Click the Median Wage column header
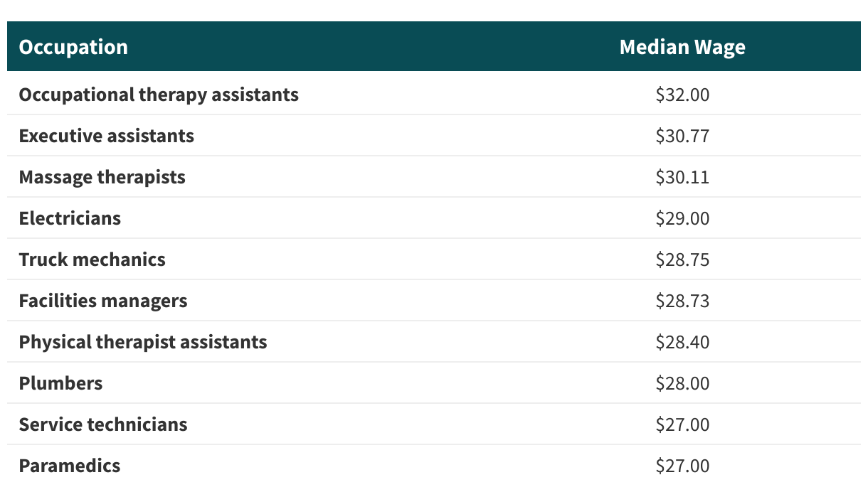The image size is (868, 492). pyautogui.click(x=682, y=47)
